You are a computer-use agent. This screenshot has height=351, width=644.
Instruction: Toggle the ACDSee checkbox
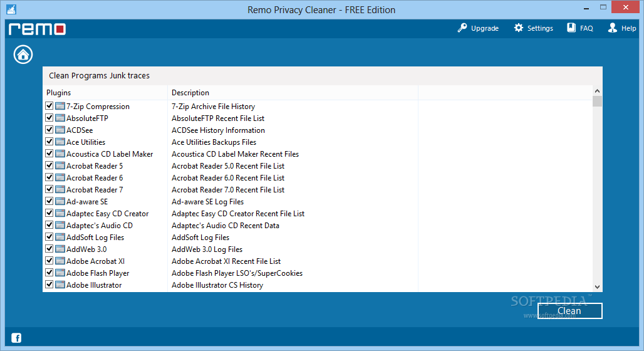click(x=49, y=130)
